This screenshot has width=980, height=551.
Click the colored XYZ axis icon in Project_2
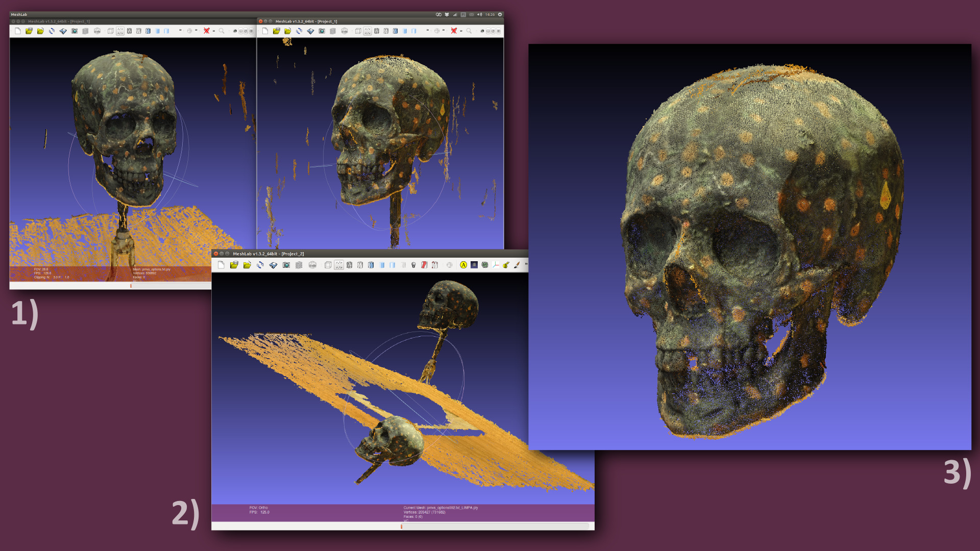click(496, 265)
